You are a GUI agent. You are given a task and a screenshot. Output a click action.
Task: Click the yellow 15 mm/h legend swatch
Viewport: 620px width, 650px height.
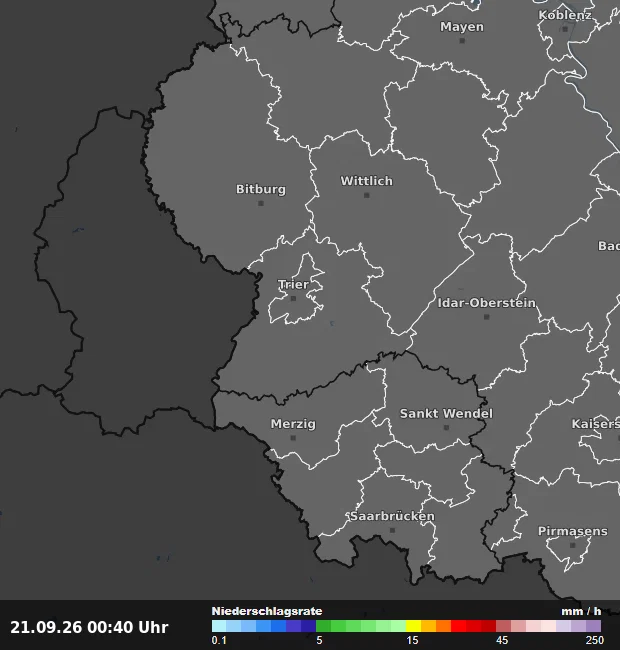[414, 626]
